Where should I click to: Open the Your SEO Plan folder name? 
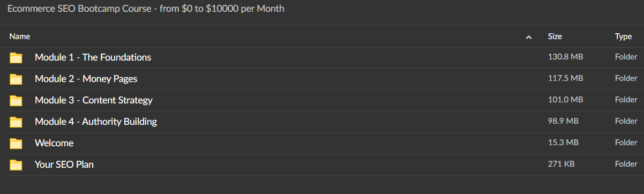pyautogui.click(x=64, y=165)
